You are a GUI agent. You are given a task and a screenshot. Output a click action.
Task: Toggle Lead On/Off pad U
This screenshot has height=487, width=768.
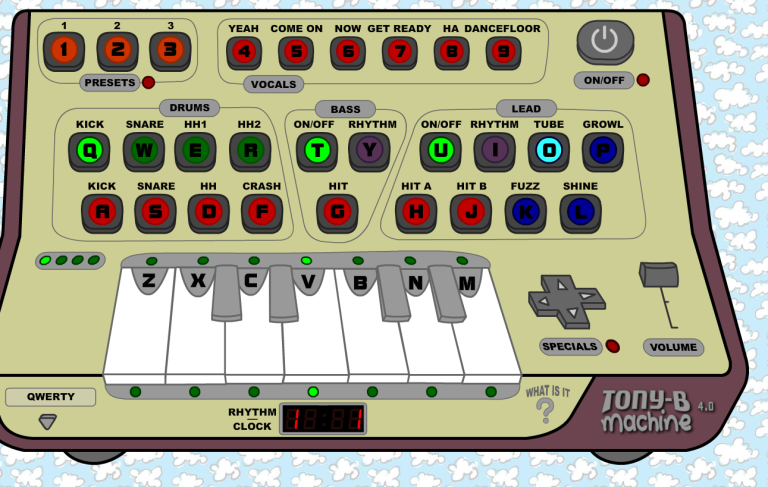tap(439, 150)
